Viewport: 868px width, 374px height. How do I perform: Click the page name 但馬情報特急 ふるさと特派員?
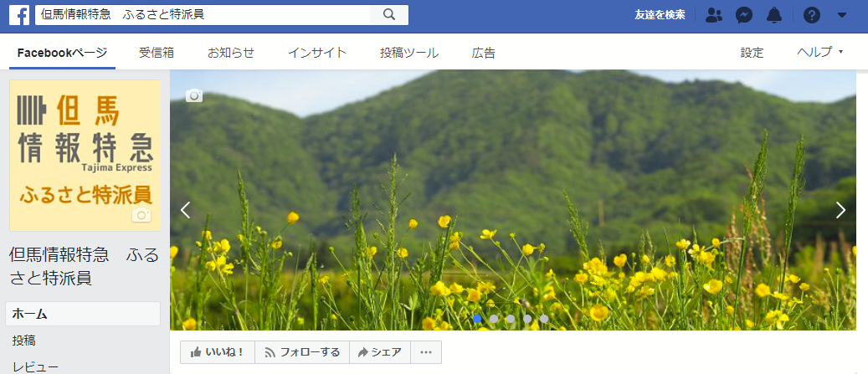click(85, 266)
